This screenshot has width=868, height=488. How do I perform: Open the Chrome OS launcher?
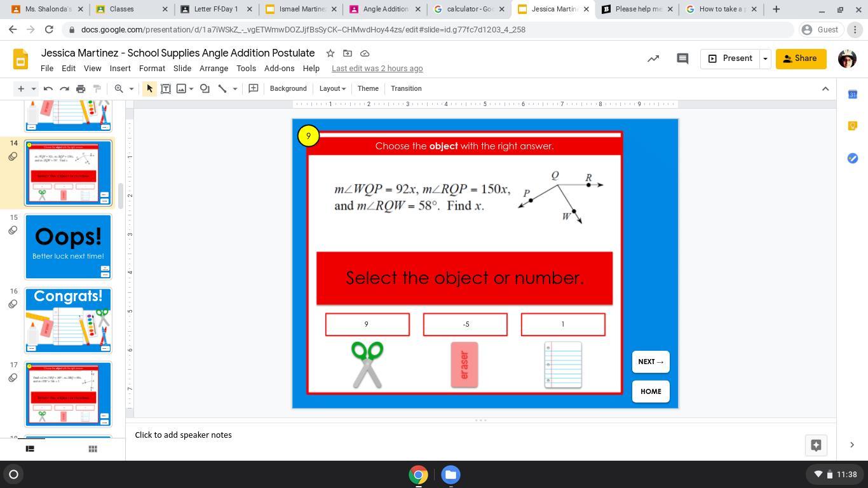coord(13,475)
